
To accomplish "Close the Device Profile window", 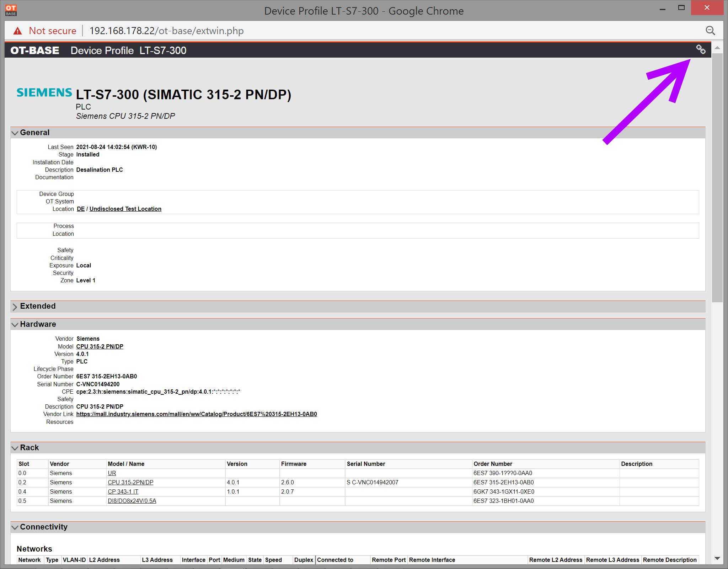I will [707, 7].
